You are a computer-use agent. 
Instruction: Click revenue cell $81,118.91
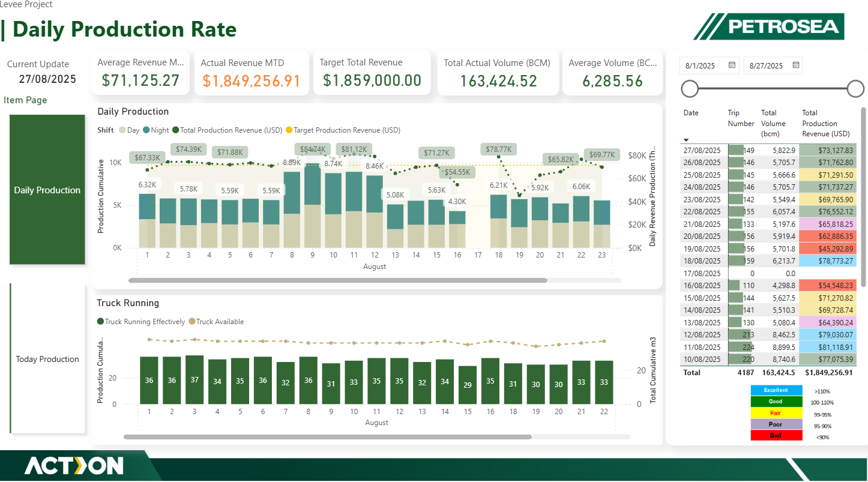click(x=828, y=347)
